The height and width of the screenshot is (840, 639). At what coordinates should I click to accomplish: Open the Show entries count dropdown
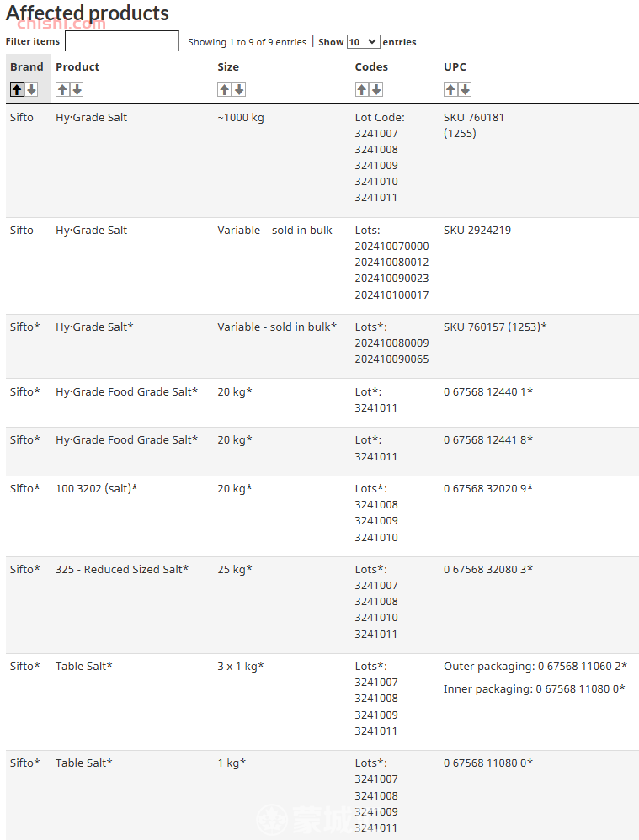364,42
